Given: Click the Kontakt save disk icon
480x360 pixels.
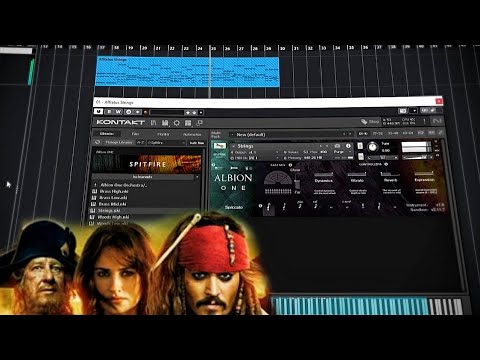Looking at the screenshot, I should coord(165,123).
